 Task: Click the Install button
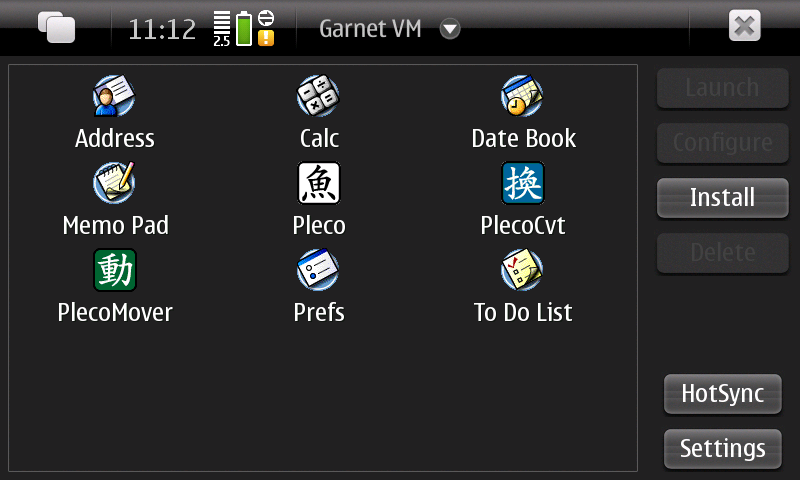tap(722, 198)
